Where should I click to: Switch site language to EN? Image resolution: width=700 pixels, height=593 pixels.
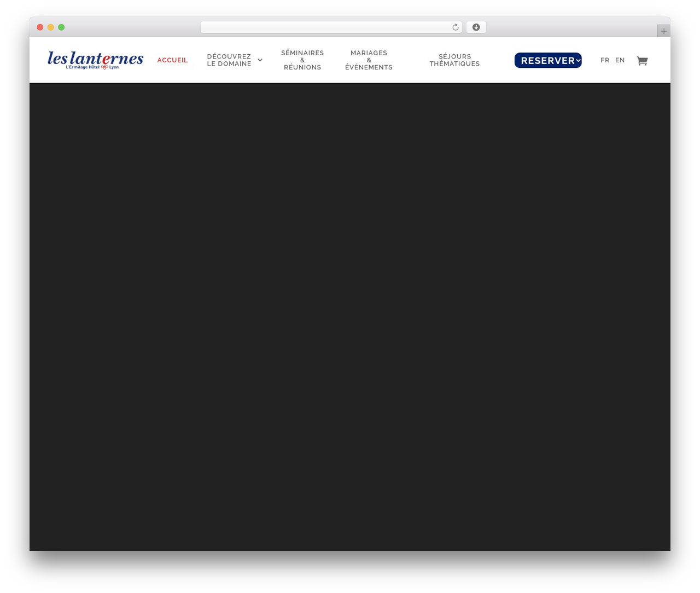620,60
